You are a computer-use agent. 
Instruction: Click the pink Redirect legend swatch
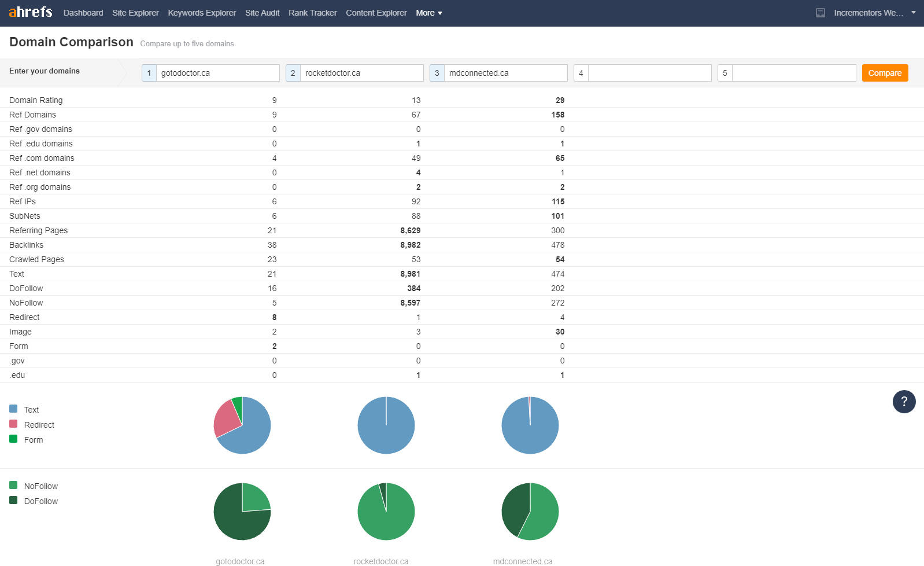[13, 424]
